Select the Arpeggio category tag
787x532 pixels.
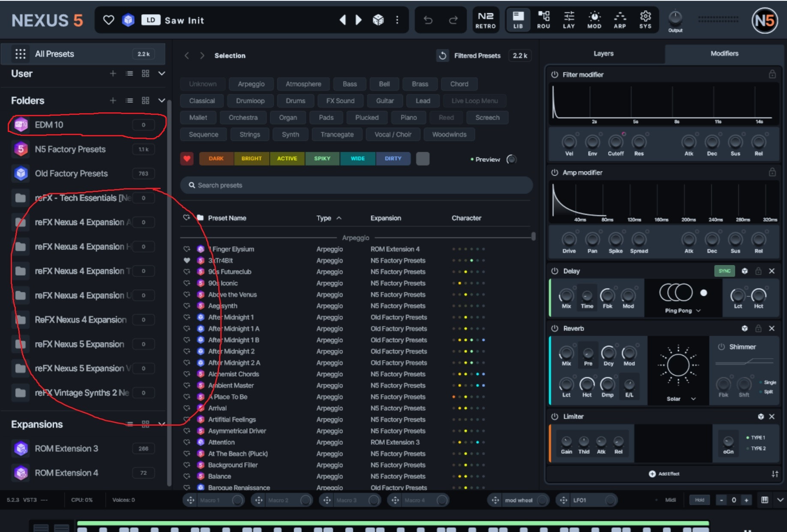coord(251,84)
